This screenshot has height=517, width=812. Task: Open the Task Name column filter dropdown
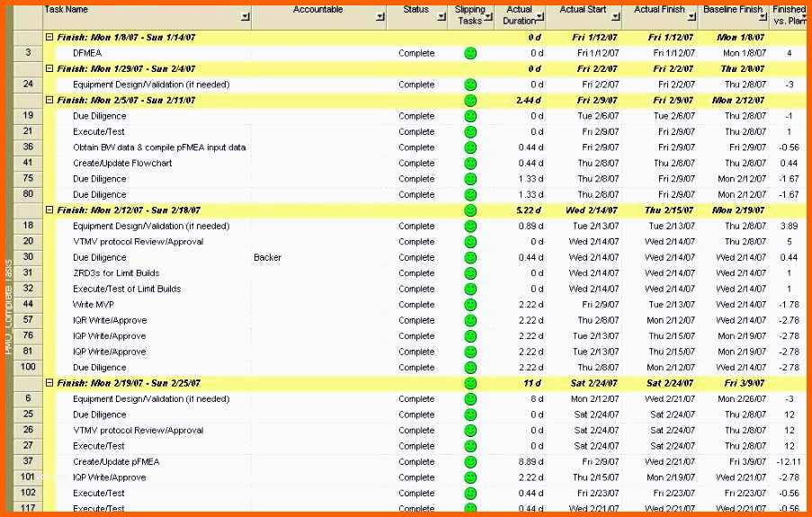[x=245, y=17]
